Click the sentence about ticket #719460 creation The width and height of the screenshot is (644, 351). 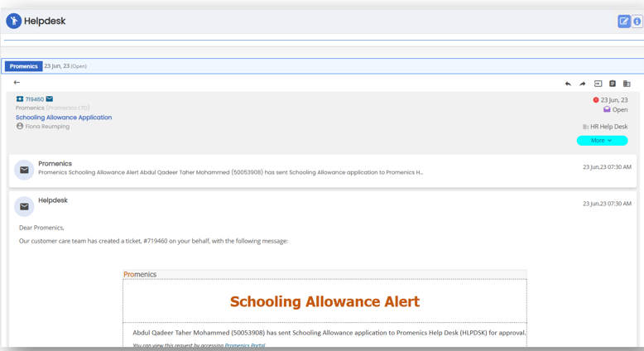153,241
